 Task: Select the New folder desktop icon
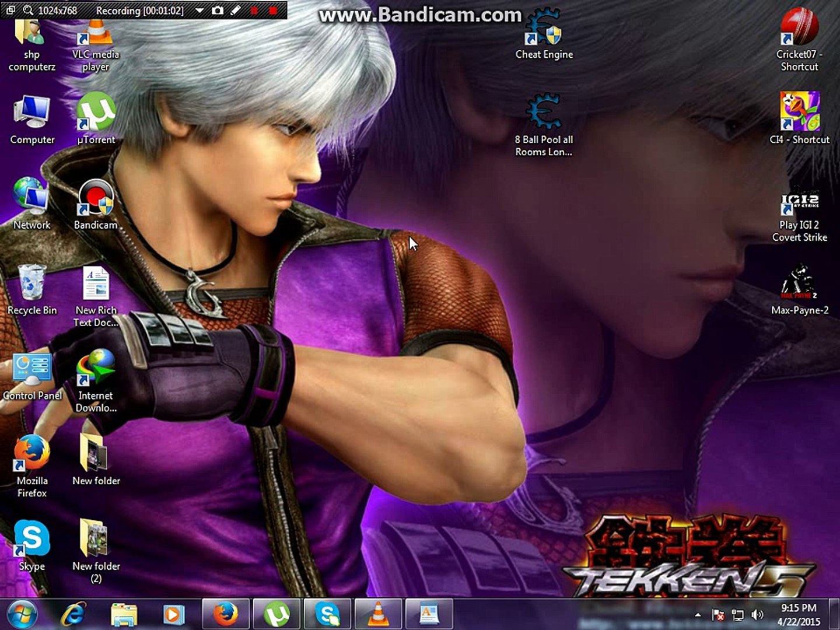[x=96, y=461]
